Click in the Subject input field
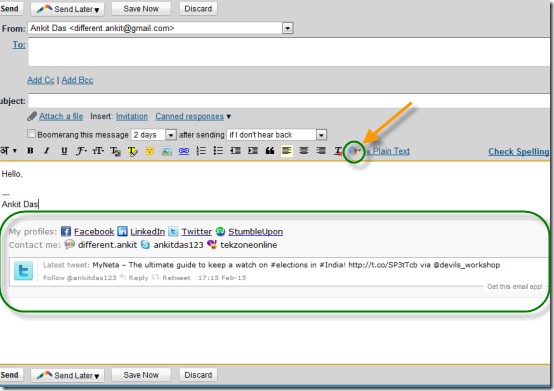This screenshot has width=554, height=391. pos(289,101)
